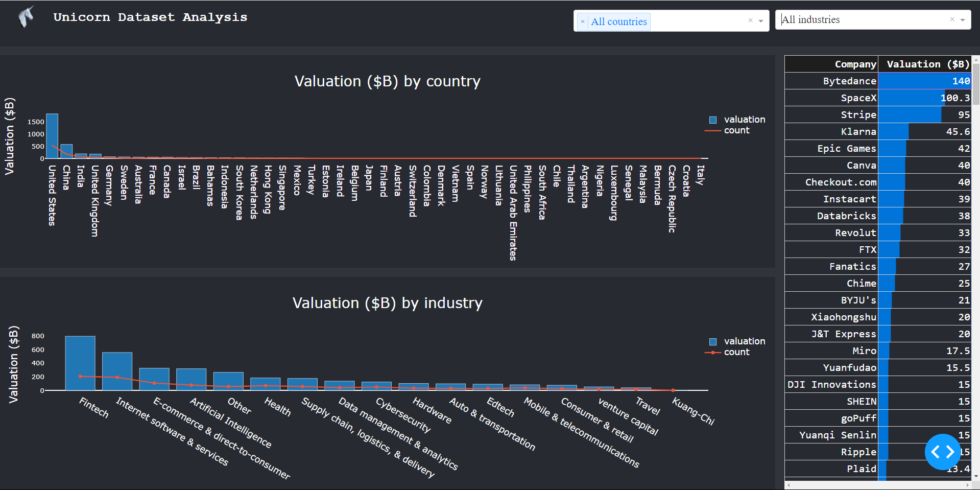Click the Cybersecurity bar in industry chart
The width and height of the screenshot is (980, 490).
click(x=377, y=386)
